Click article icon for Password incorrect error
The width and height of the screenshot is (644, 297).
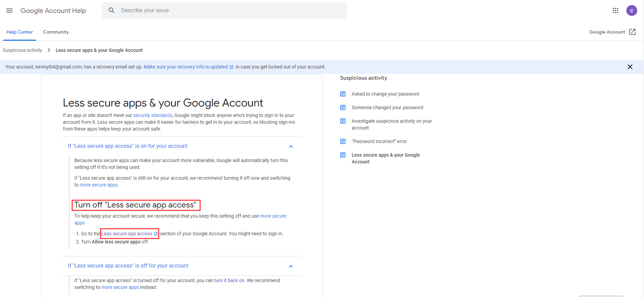tap(343, 141)
